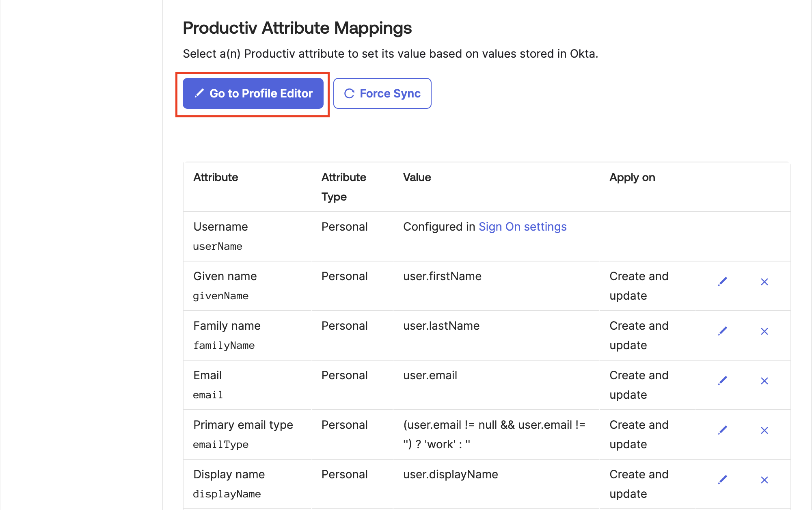Click the user.displayName value cell

pos(450,475)
